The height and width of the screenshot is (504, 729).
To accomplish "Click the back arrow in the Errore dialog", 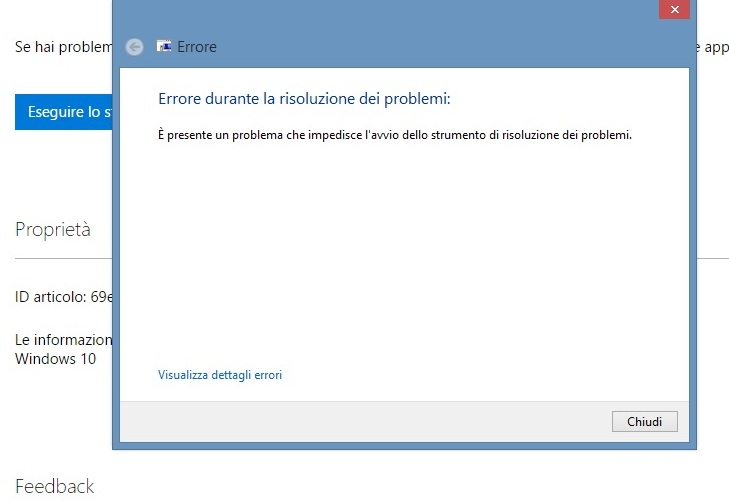I will tap(134, 47).
